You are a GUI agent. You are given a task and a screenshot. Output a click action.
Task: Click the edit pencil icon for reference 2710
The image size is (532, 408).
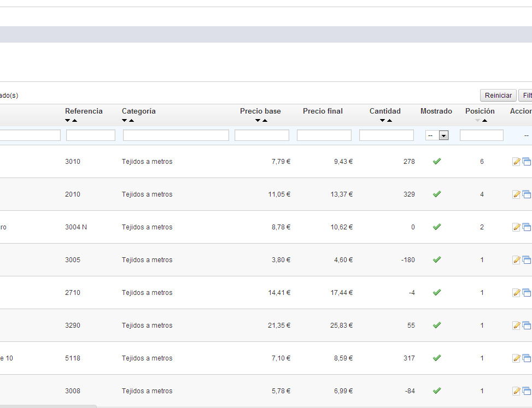point(516,293)
